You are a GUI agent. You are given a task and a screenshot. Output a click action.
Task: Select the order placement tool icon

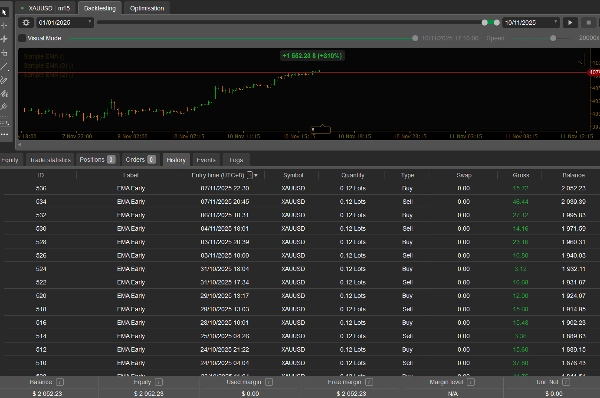pyautogui.click(x=4, y=53)
